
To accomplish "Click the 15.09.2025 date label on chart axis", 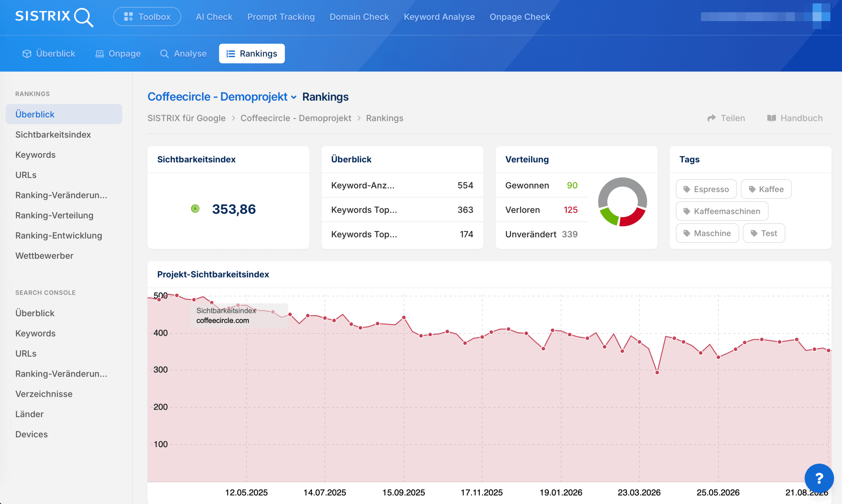I will pos(404,492).
